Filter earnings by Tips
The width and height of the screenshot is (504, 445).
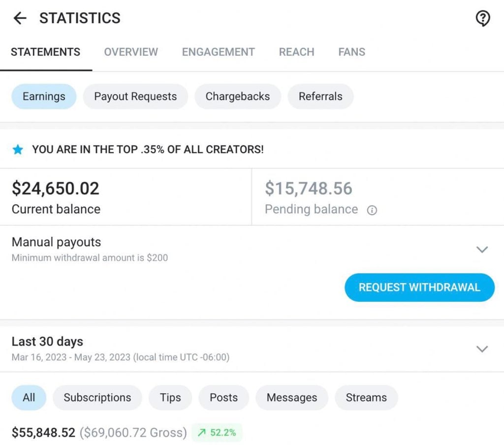pos(170,398)
